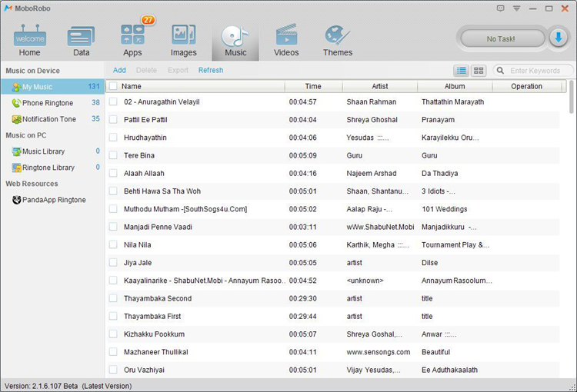The image size is (577, 392).
Task: Switch to list view mode
Action: click(x=462, y=70)
